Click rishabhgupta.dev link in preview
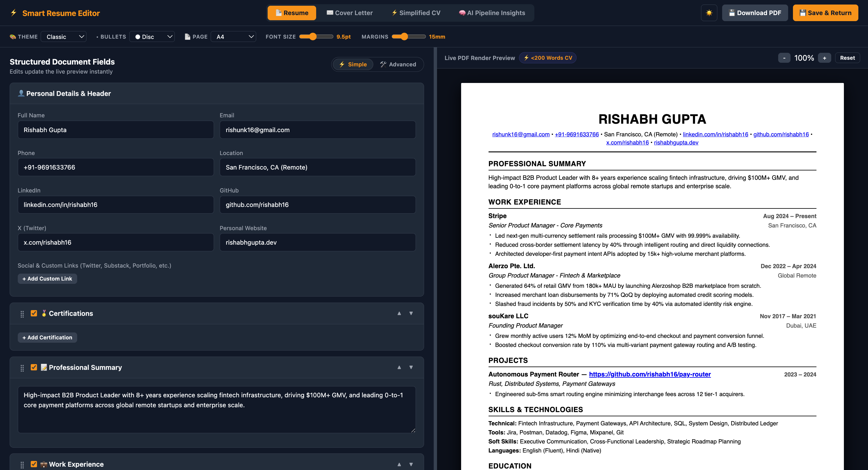 pos(676,142)
